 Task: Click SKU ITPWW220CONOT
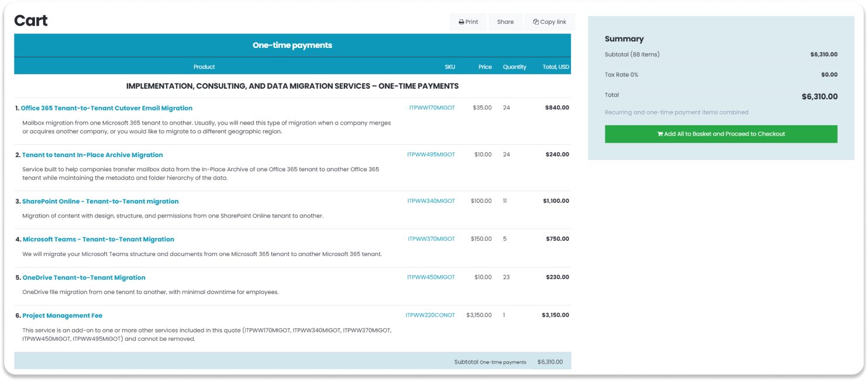tap(430, 315)
